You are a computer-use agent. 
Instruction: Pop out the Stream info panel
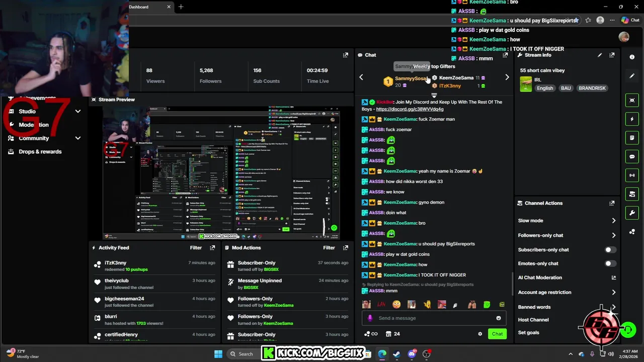(612, 55)
